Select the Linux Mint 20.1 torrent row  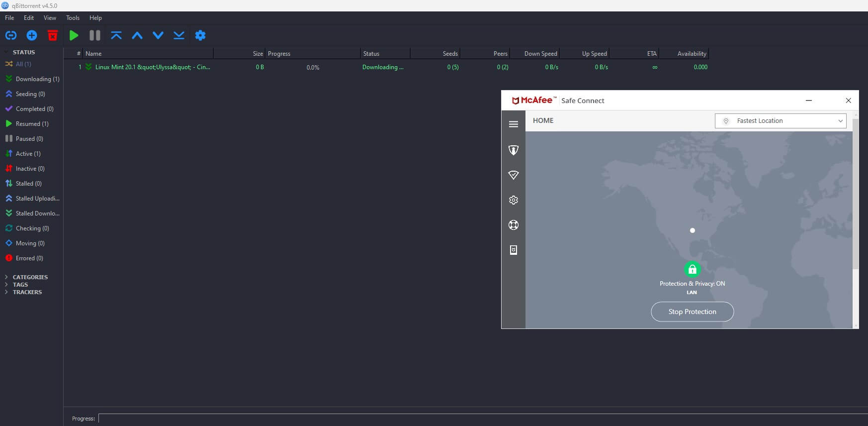(386, 67)
